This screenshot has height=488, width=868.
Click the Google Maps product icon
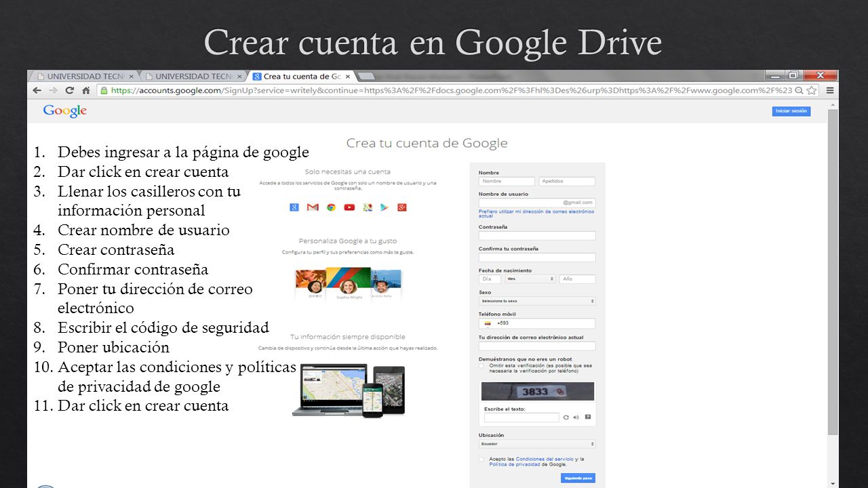[368, 207]
